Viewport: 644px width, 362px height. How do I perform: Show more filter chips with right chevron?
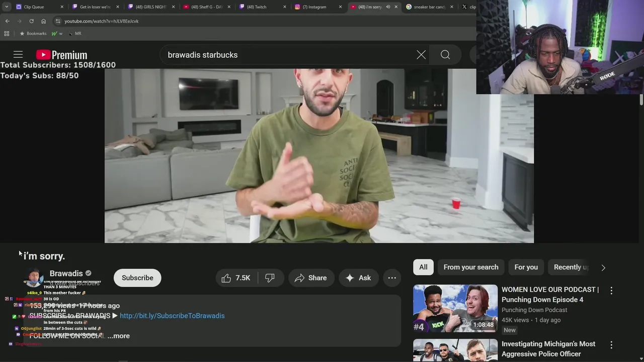(603, 267)
